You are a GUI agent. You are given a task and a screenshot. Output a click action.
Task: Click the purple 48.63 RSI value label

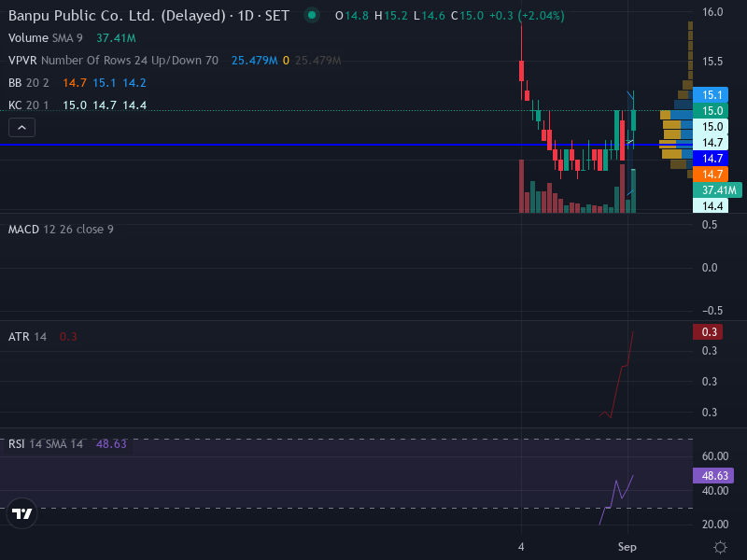(x=713, y=476)
